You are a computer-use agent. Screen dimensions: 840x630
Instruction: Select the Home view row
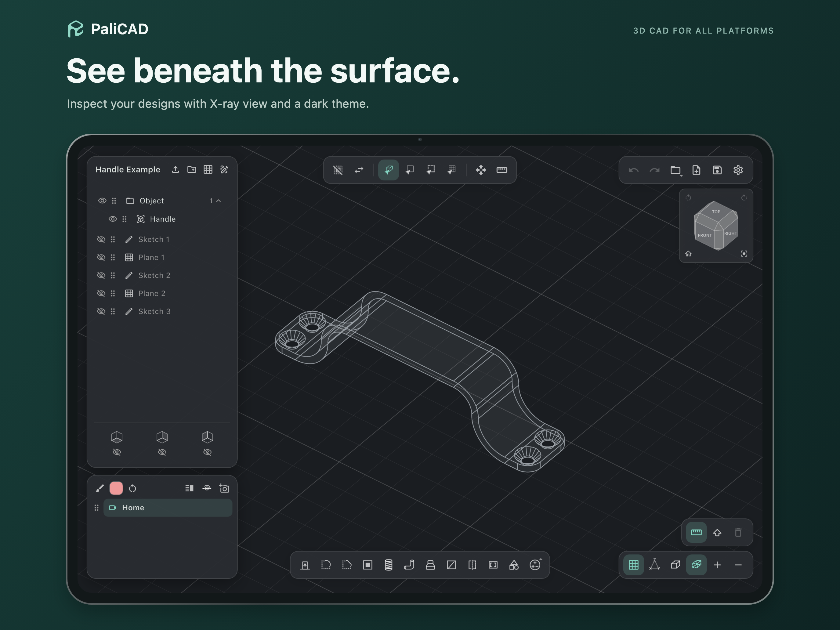(168, 508)
